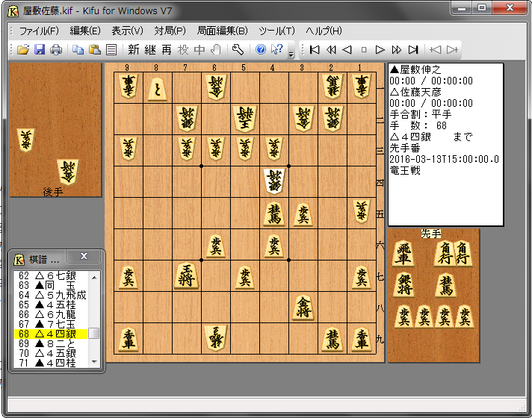Open help with blue question icon

(261, 50)
